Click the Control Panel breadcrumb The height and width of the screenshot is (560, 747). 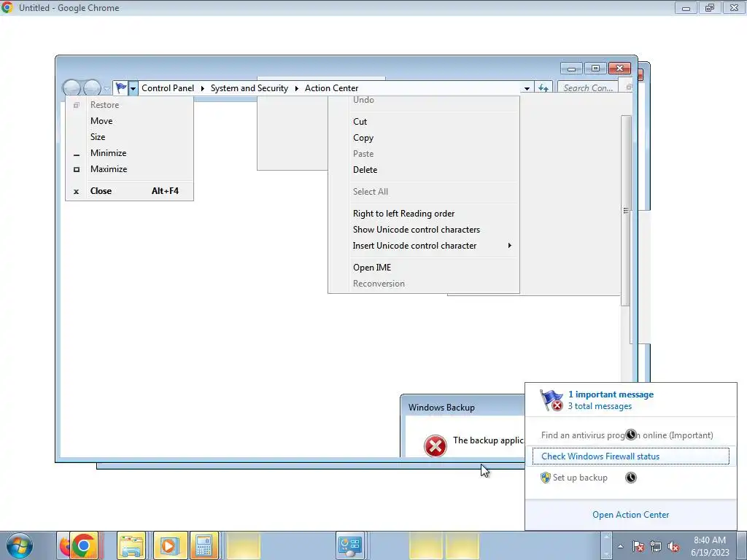click(x=168, y=88)
